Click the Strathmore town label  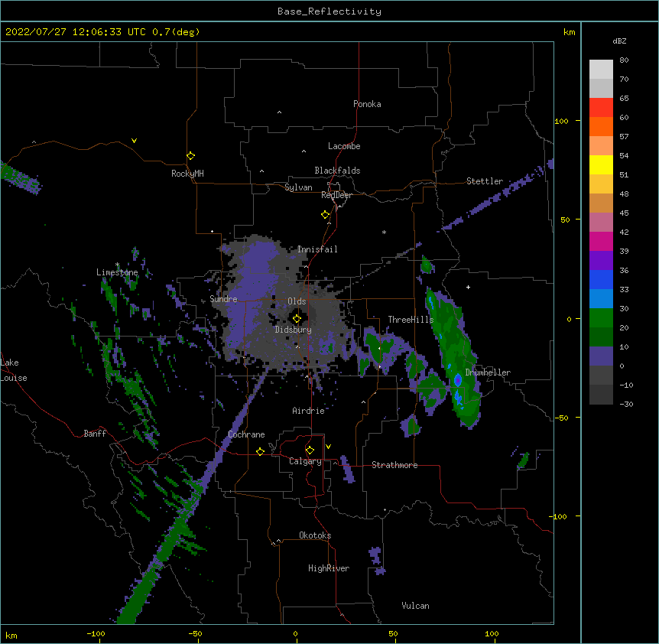pos(394,465)
